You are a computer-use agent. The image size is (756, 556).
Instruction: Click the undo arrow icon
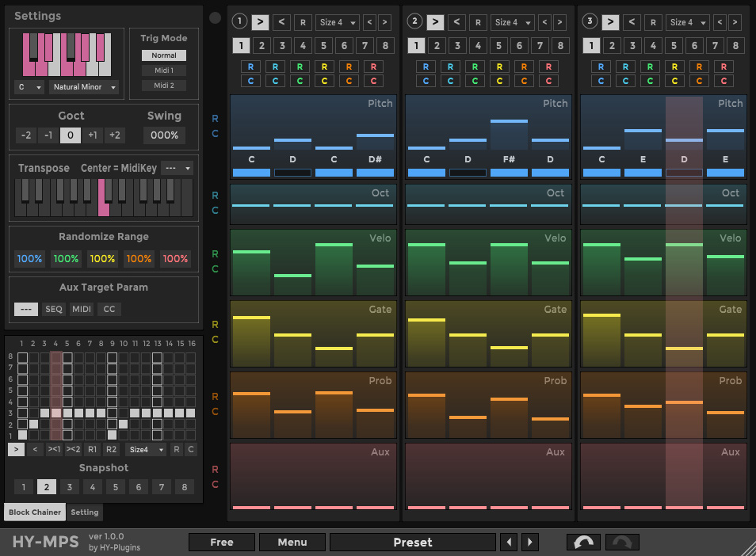[583, 542]
